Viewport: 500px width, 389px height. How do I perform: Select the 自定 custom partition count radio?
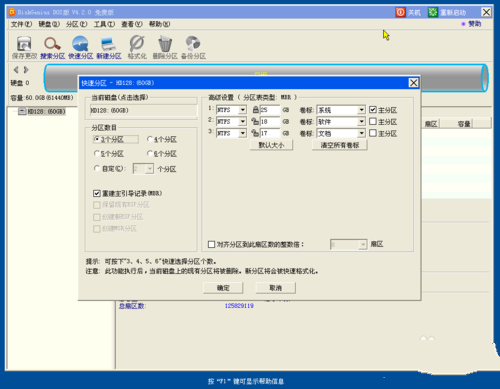[97, 168]
